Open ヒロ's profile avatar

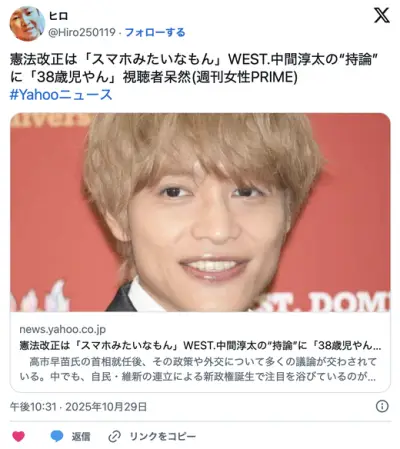tap(27, 24)
